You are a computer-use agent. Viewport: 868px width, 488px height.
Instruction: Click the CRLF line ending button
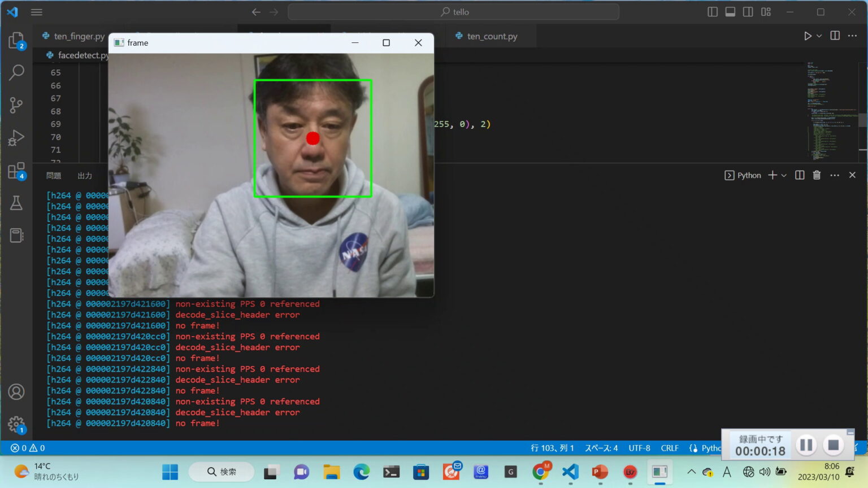[x=670, y=448]
